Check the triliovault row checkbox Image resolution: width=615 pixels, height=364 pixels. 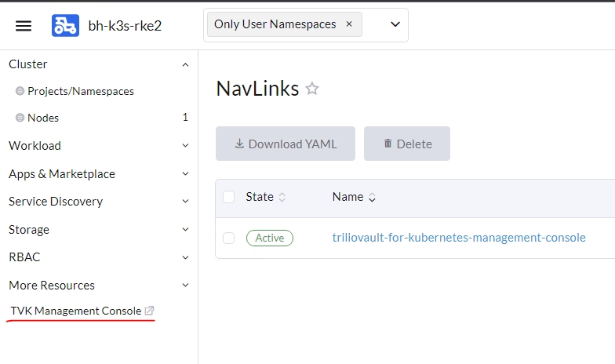pos(229,238)
